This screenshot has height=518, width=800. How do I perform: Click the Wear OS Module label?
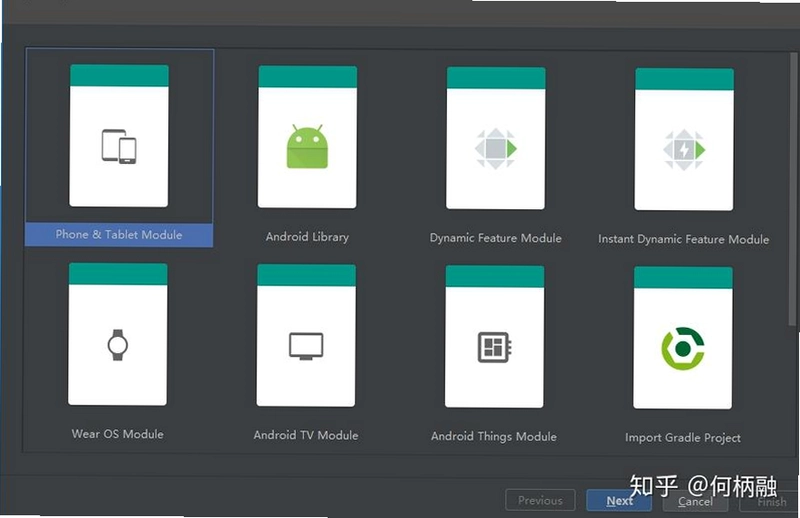point(118,434)
